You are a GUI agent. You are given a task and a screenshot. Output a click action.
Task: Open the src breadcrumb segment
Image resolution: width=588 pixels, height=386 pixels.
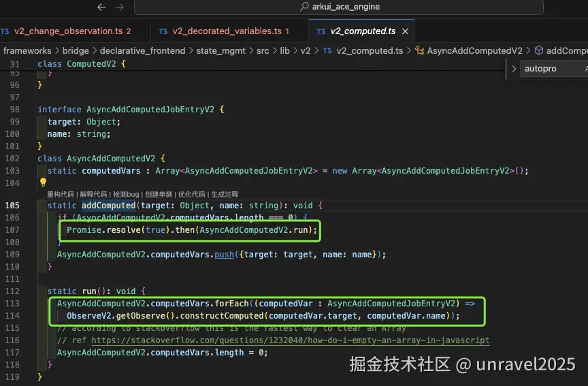(x=263, y=50)
